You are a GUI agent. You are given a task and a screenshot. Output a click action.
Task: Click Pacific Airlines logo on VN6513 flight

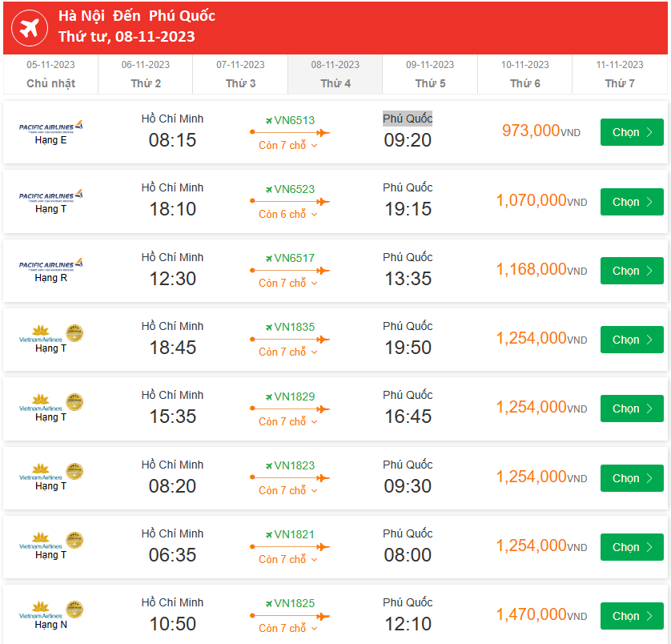tap(51, 127)
